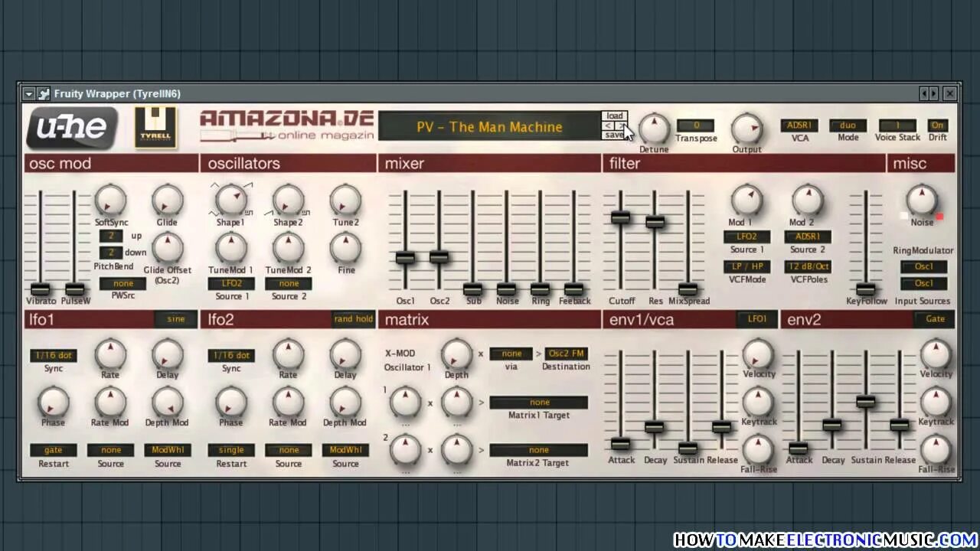Click the load preset button
Screen dimensions: 980x551
[615, 116]
